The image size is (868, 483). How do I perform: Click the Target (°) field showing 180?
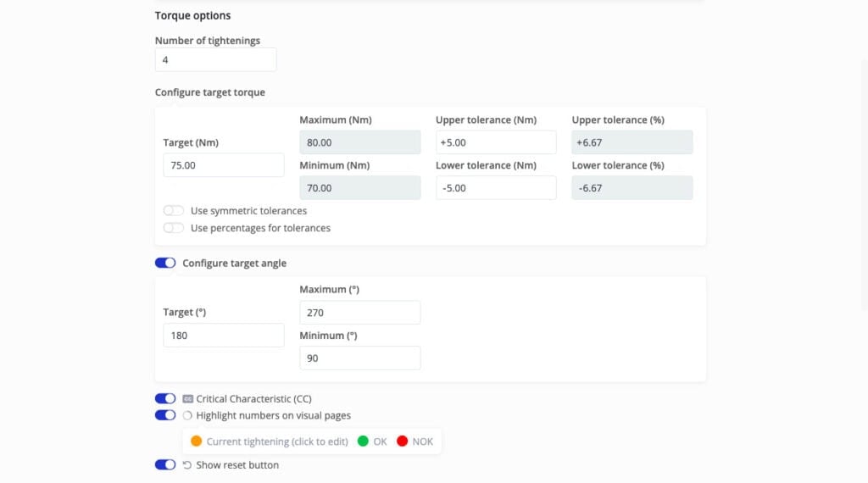(223, 336)
